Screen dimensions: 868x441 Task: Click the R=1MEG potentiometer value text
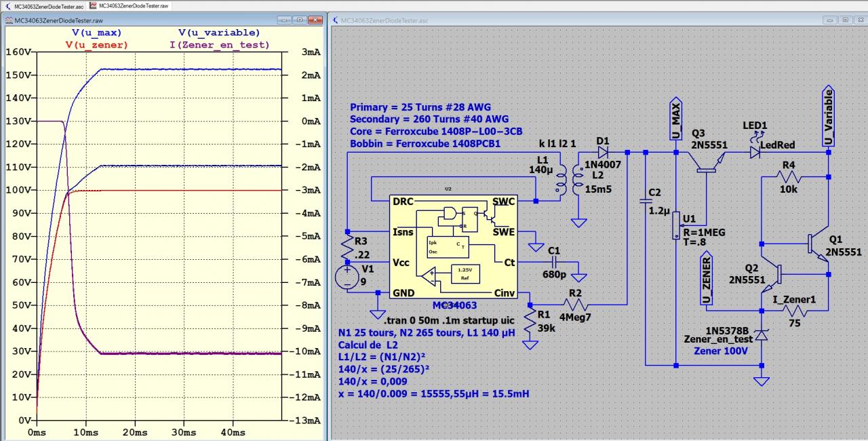click(705, 232)
